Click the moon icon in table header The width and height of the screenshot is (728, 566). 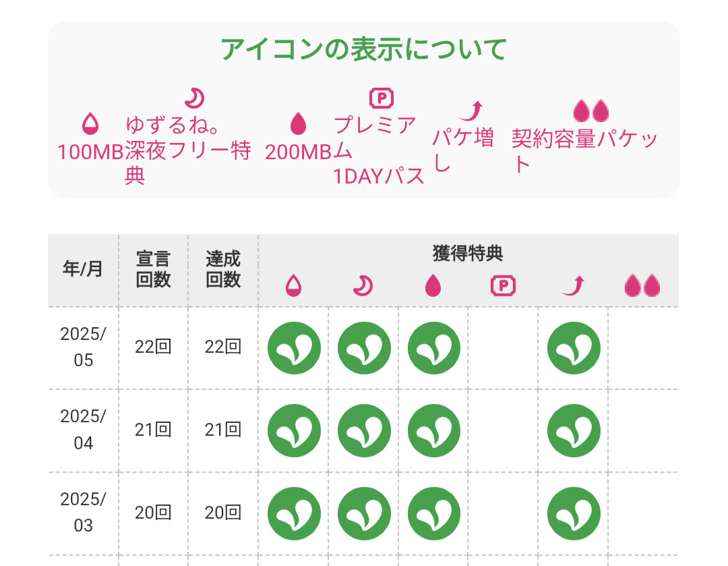[x=363, y=286]
